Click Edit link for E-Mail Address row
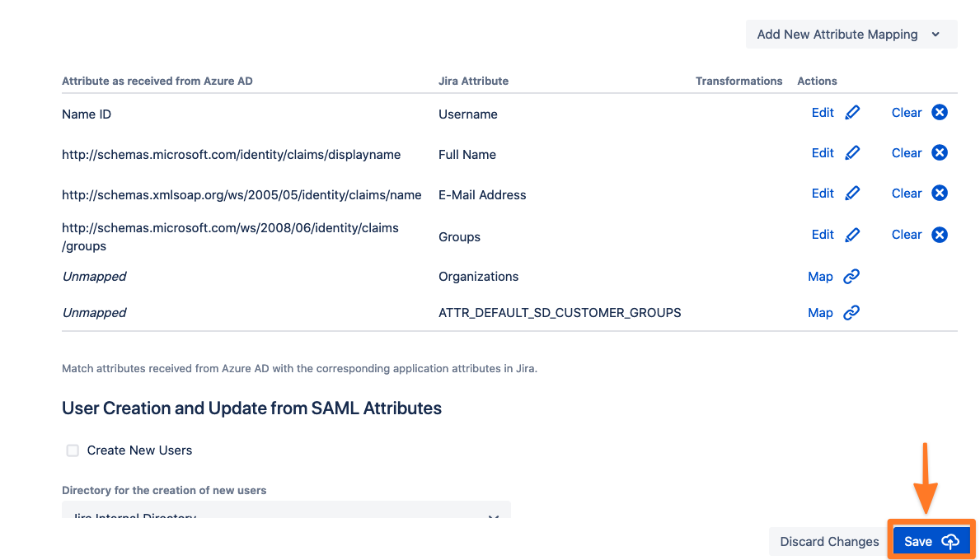The height and width of the screenshot is (560, 980). tap(823, 194)
